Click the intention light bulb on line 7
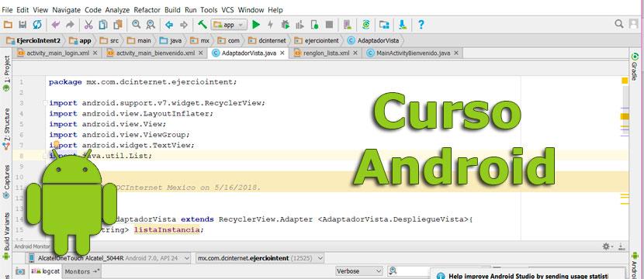 [57, 144]
